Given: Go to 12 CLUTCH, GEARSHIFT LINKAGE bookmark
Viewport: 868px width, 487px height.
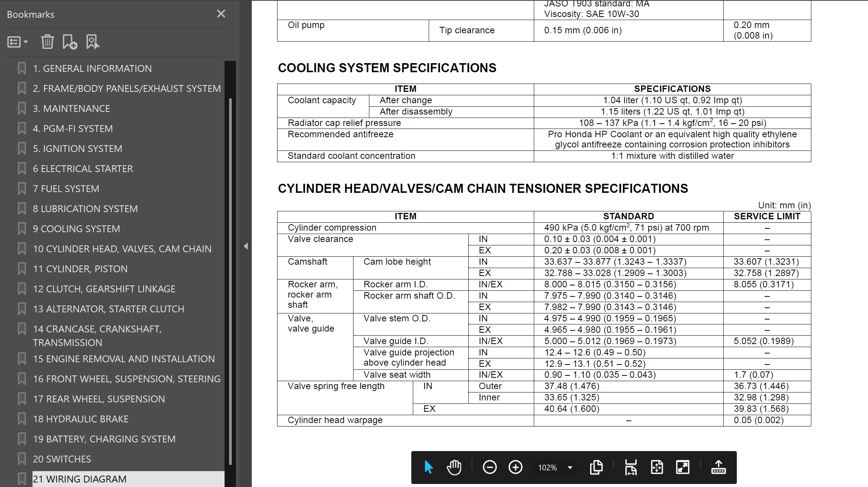Looking at the screenshot, I should pos(104,289).
